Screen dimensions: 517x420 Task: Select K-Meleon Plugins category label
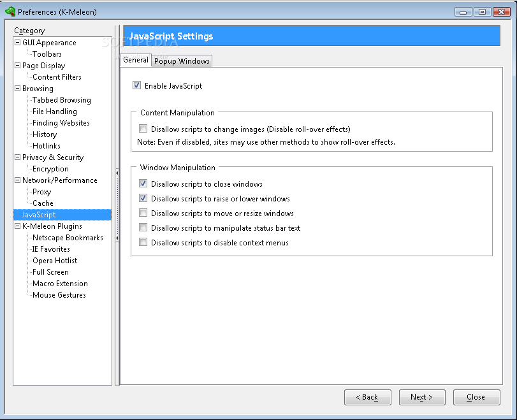pyautogui.click(x=52, y=226)
